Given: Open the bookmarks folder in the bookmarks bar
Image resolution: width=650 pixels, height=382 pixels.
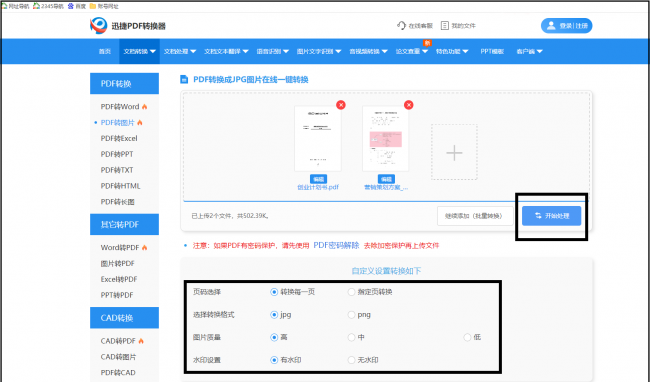Looking at the screenshot, I should tap(104, 6).
